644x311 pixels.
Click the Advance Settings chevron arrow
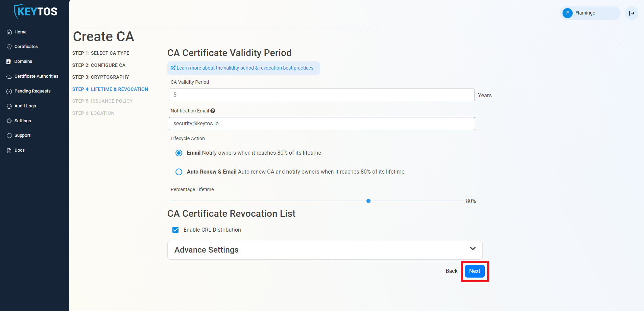pyautogui.click(x=473, y=249)
